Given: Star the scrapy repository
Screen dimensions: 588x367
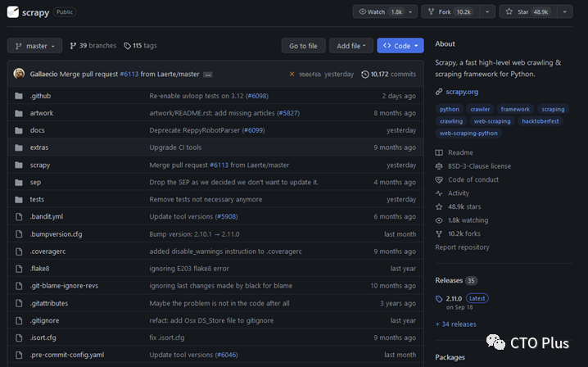Looking at the screenshot, I should 529,12.
